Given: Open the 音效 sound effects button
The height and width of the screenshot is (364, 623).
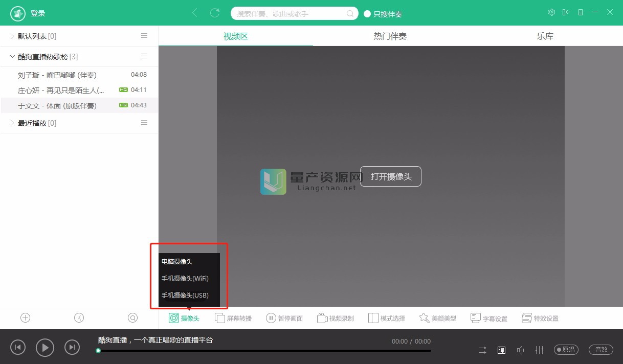Looking at the screenshot, I should coord(601,350).
